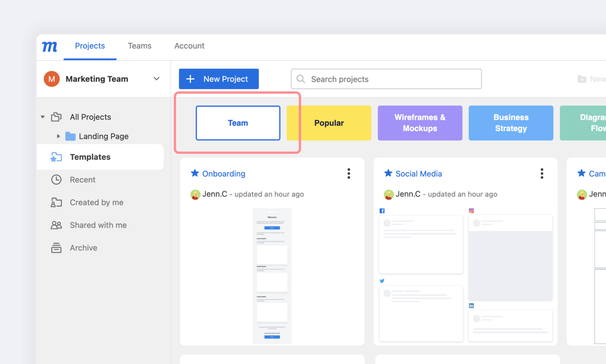Select the Team template category

238,123
